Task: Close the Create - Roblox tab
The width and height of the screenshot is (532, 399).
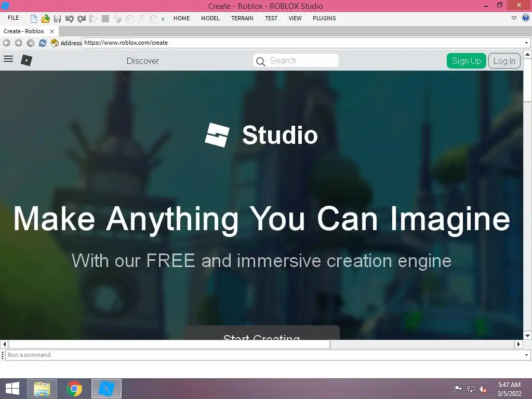Action: point(52,31)
